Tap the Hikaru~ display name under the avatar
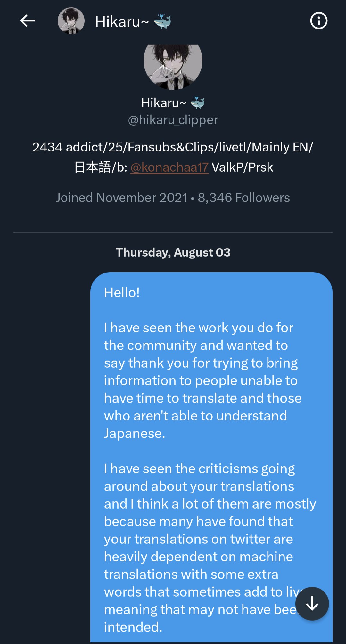346x644 pixels. coord(163,103)
